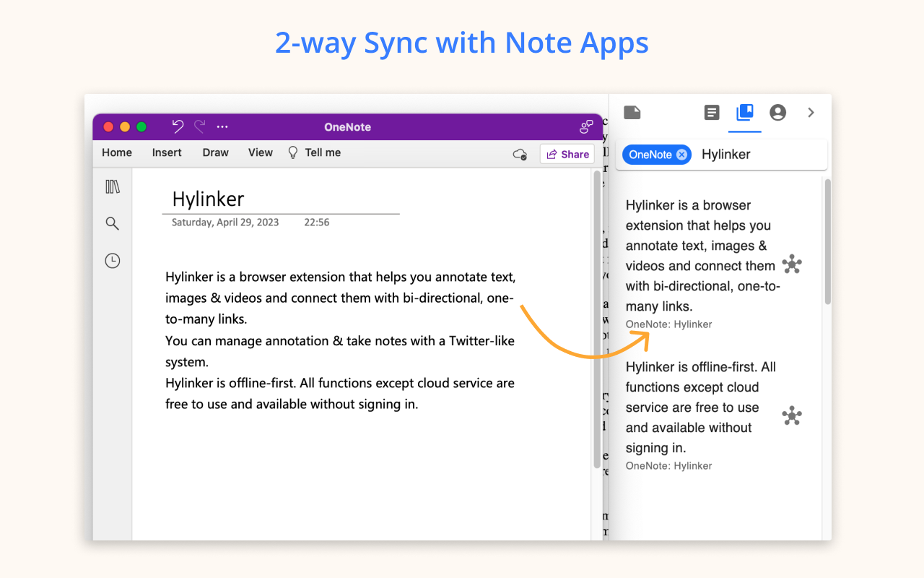Click link graph icon beside first annotation

pos(792,264)
